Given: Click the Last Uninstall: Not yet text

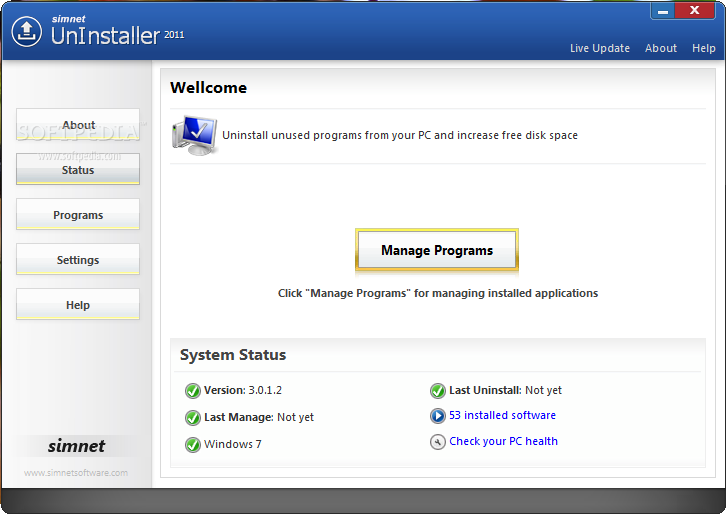Looking at the screenshot, I should [505, 390].
